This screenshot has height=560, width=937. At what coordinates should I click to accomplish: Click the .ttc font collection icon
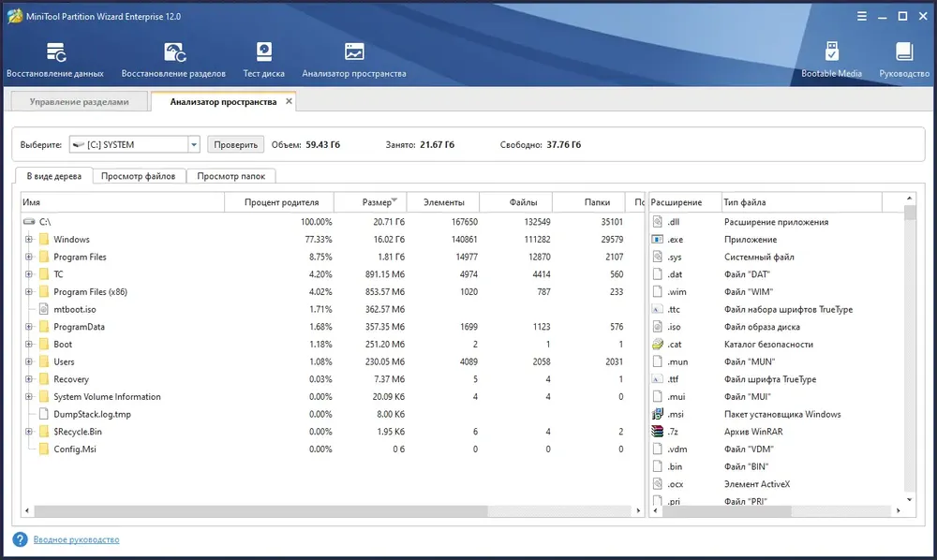[x=658, y=309]
